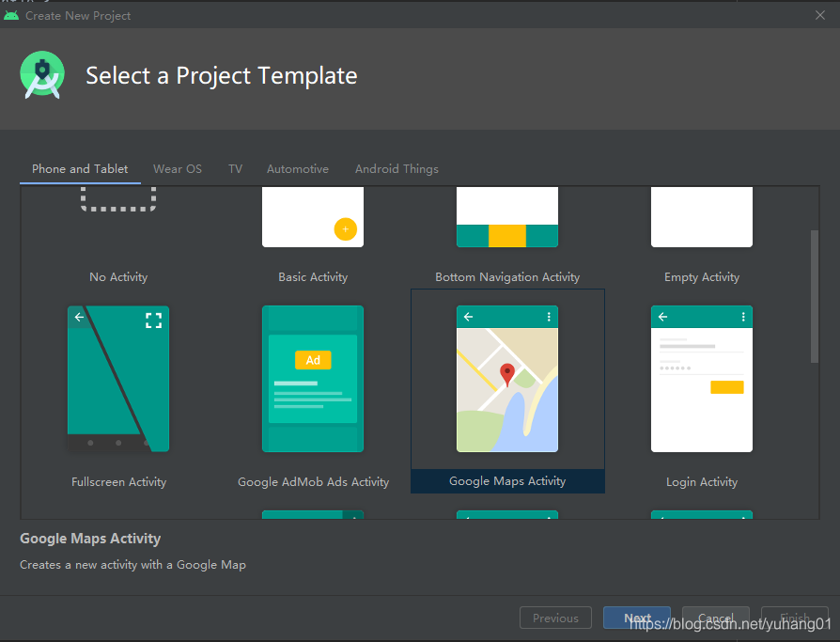Select the Google AdMob Ads Activity preview
840x642 pixels.
point(313,379)
